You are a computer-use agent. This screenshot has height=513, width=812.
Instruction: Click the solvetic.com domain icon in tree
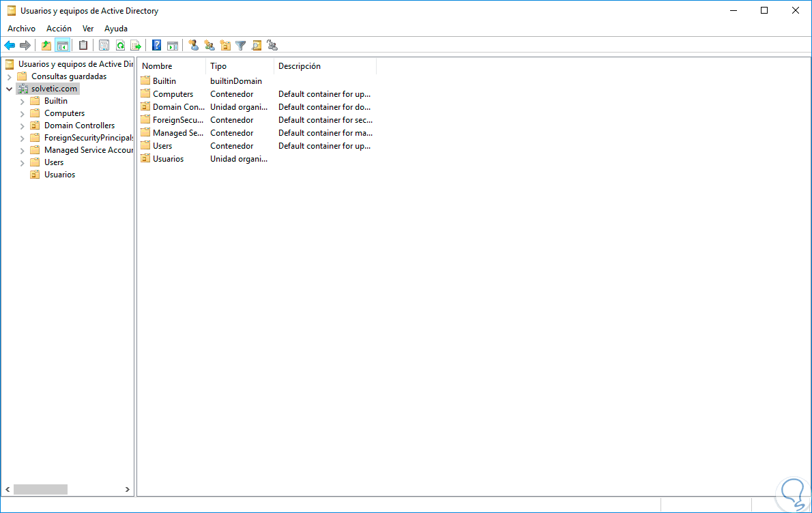[x=23, y=89]
